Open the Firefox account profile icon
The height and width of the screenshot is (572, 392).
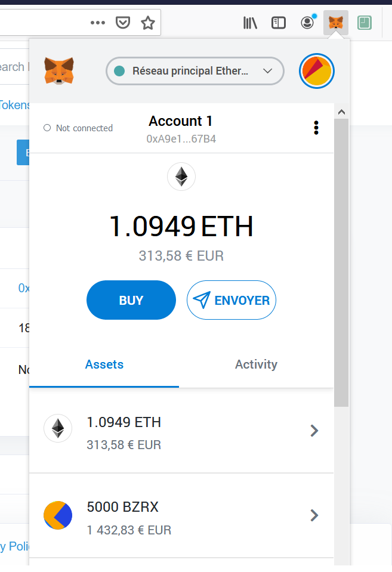tap(308, 23)
